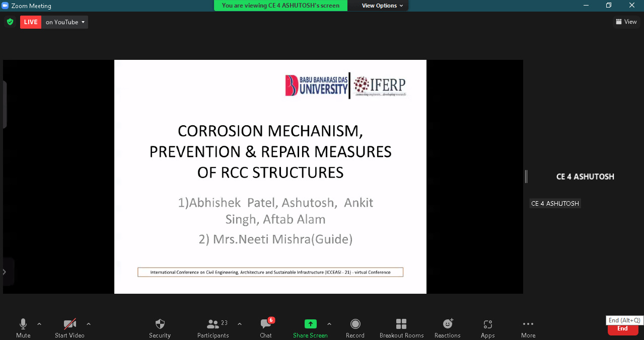644x340 pixels.
Task: Click the IFERP logo on the slide
Action: (x=380, y=86)
